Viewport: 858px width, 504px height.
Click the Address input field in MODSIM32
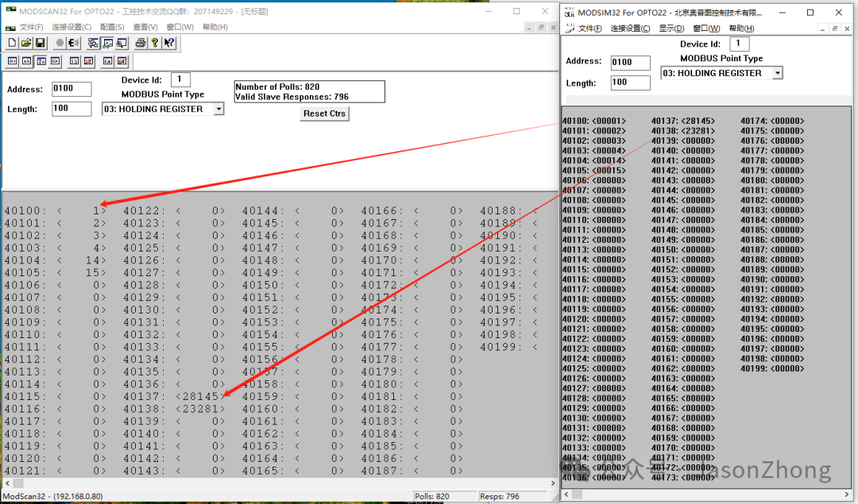(630, 62)
